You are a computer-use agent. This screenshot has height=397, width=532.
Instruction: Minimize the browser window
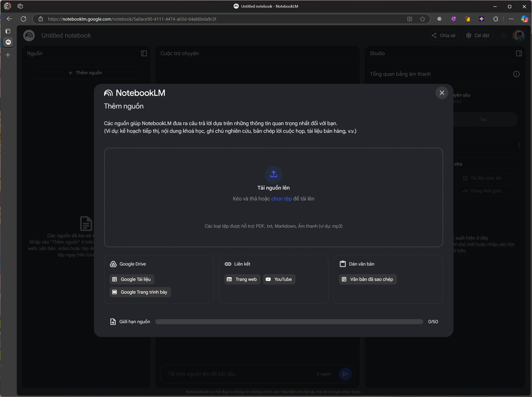click(495, 6)
